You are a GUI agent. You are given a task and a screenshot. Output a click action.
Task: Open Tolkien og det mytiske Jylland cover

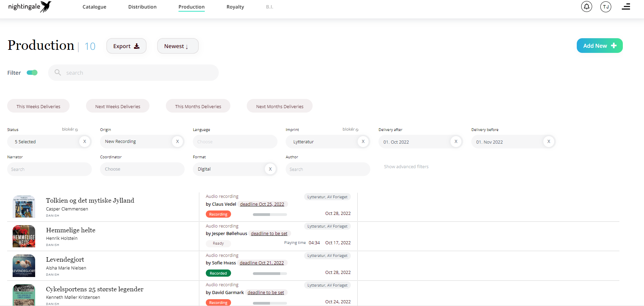24,207
